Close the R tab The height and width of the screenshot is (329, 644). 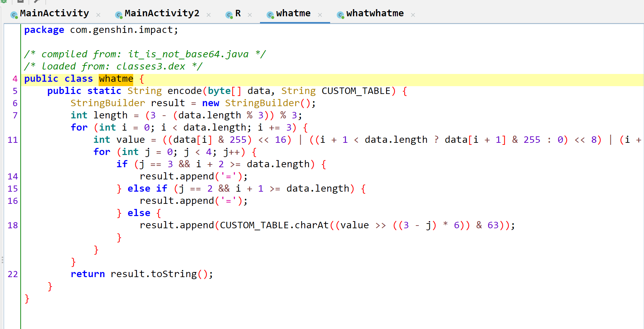click(250, 15)
